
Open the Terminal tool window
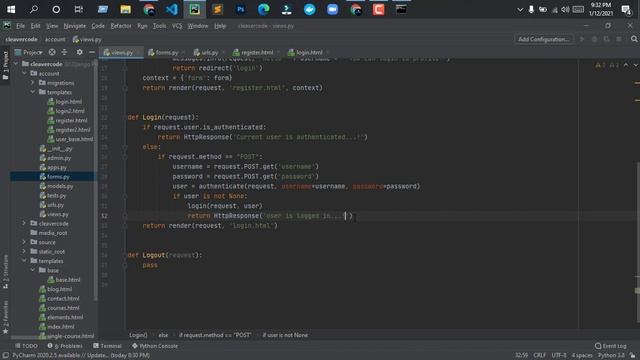pyautogui.click(x=107, y=346)
